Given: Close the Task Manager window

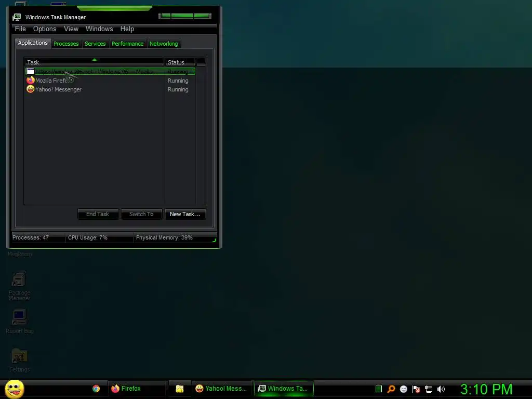Looking at the screenshot, I should click(x=203, y=16).
